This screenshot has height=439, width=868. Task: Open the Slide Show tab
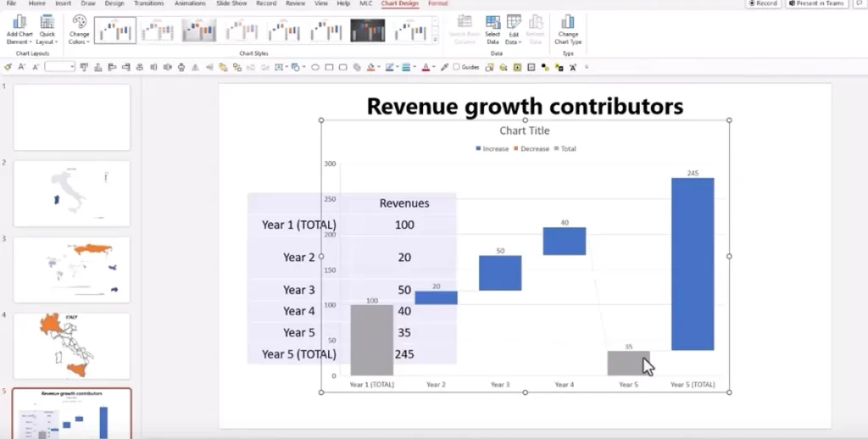click(231, 3)
